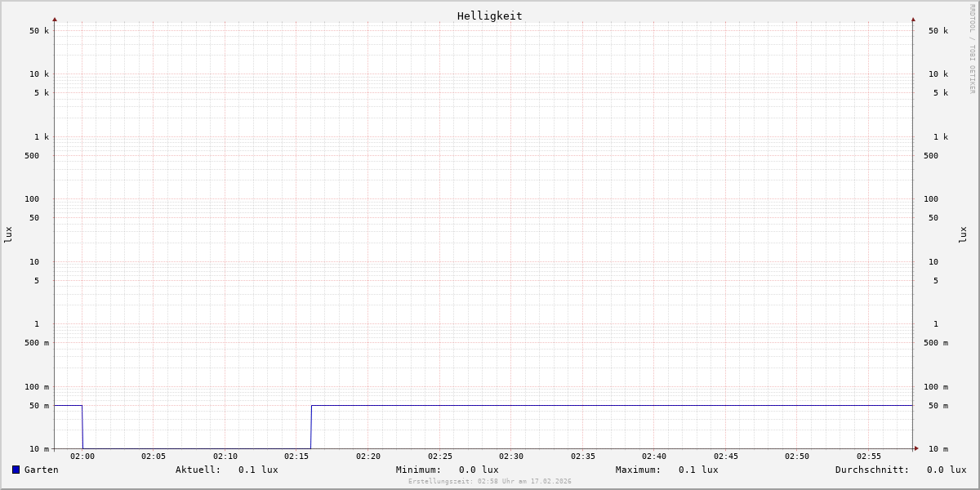Click the red arrow at the x-axis right end
The height and width of the screenshot is (490, 980).
[916, 448]
